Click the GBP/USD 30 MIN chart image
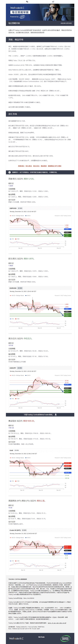 [40, 228]
